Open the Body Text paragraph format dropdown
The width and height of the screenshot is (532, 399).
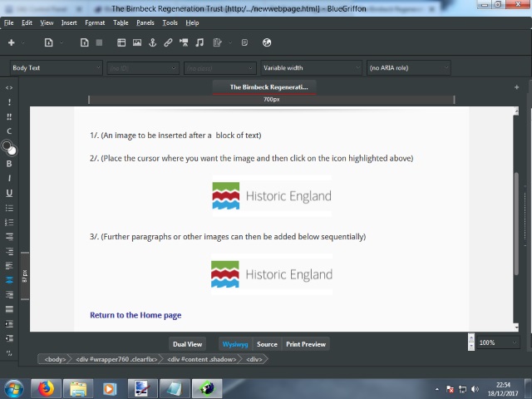click(56, 67)
